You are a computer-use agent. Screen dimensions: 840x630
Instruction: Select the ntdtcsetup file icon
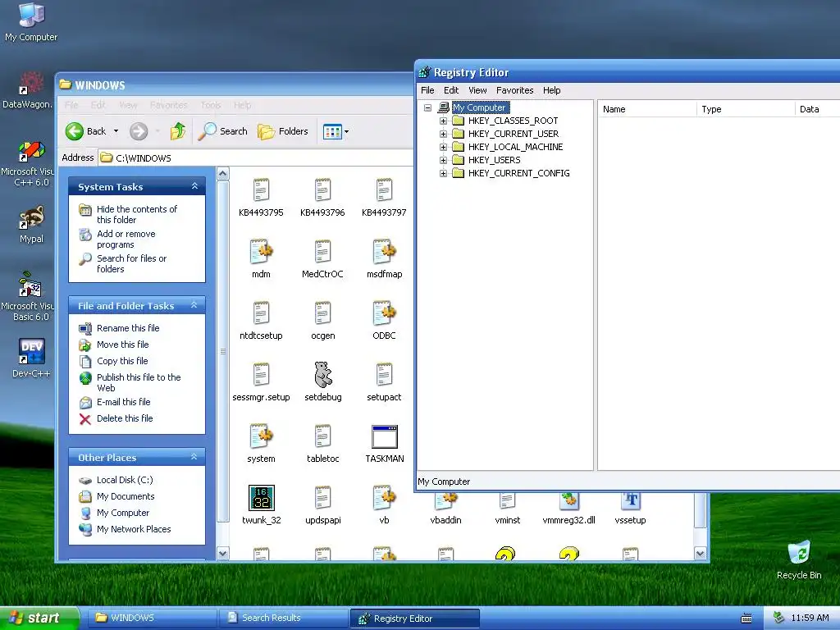(261, 313)
